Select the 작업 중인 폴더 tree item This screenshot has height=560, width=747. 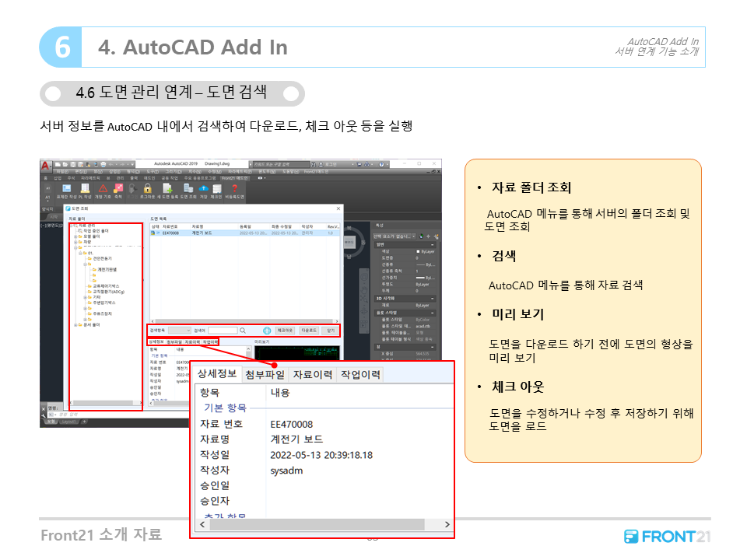[x=96, y=231]
